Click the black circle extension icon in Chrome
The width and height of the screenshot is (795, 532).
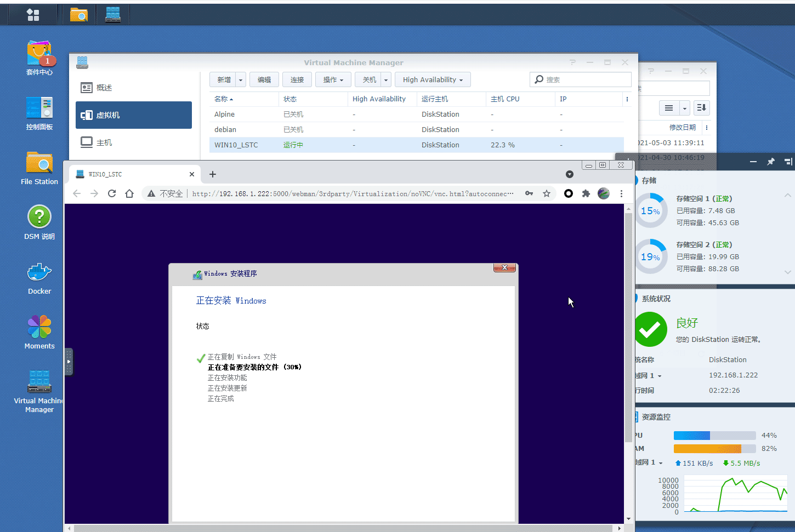[x=569, y=193]
